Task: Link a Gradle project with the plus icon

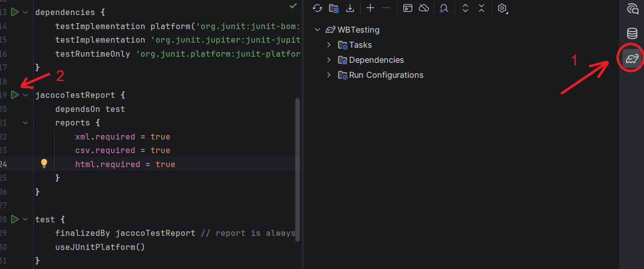Action: pyautogui.click(x=370, y=8)
